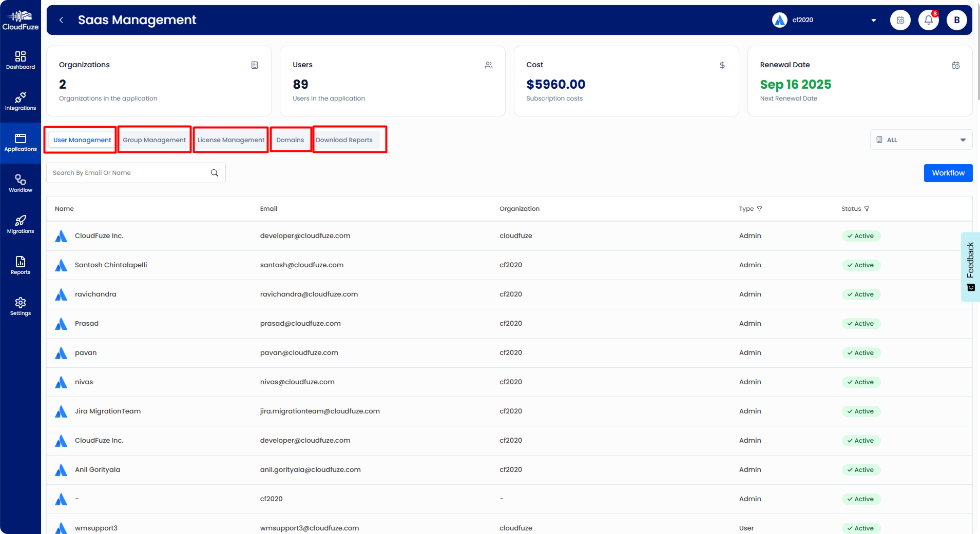Open Workflow in the sidebar
Image resolution: width=980 pixels, height=534 pixels.
(x=21, y=184)
